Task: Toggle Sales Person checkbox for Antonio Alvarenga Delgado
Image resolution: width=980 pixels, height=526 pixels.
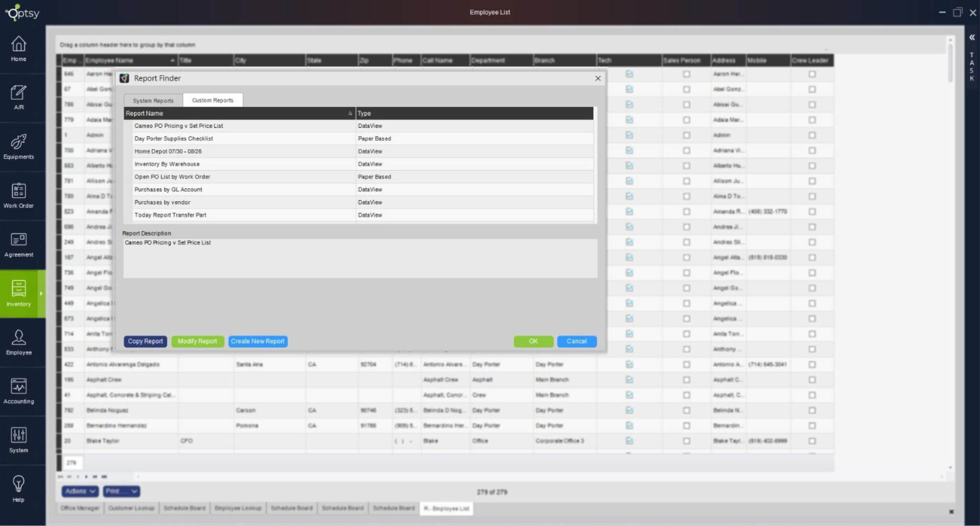Action: click(x=687, y=364)
